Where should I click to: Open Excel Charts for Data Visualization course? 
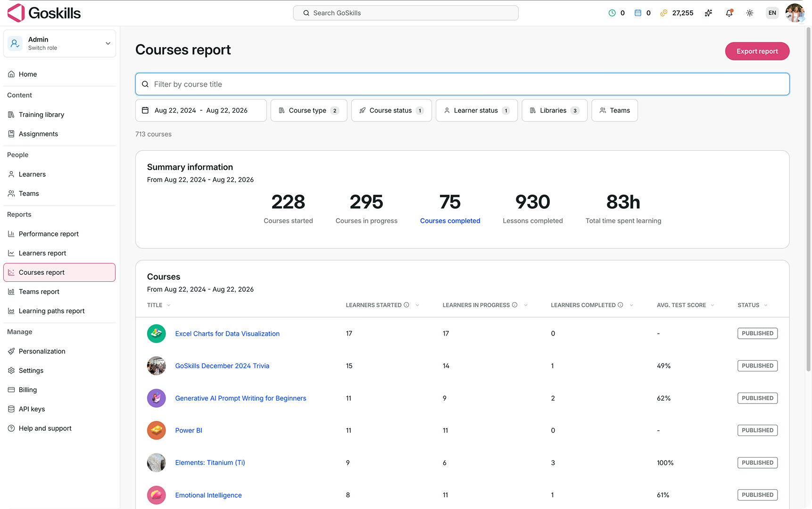(x=227, y=334)
